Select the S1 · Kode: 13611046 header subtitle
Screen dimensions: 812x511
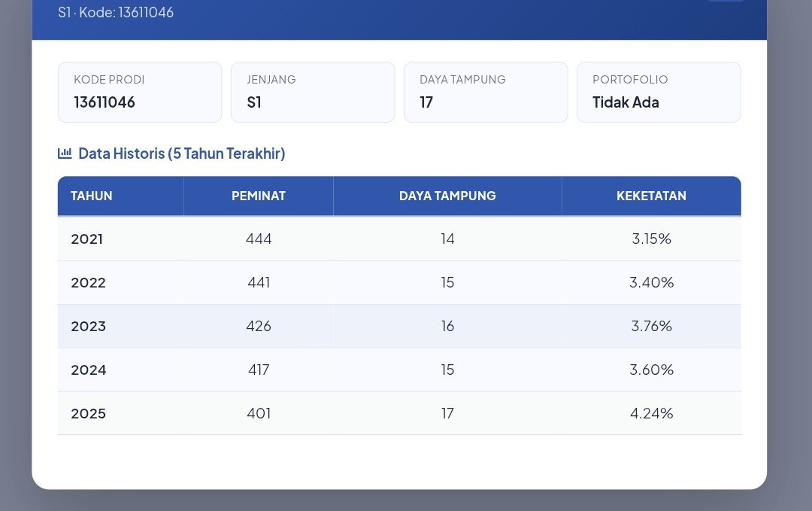tap(116, 13)
